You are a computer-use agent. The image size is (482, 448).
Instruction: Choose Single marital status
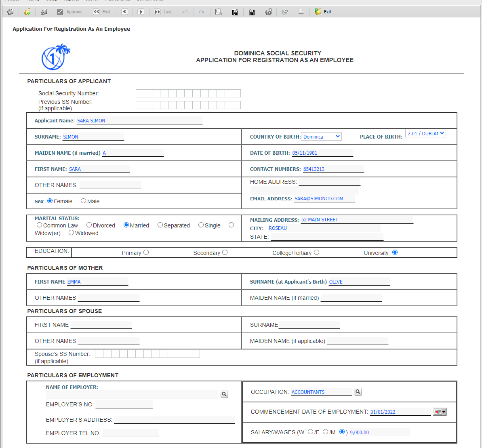point(201,225)
